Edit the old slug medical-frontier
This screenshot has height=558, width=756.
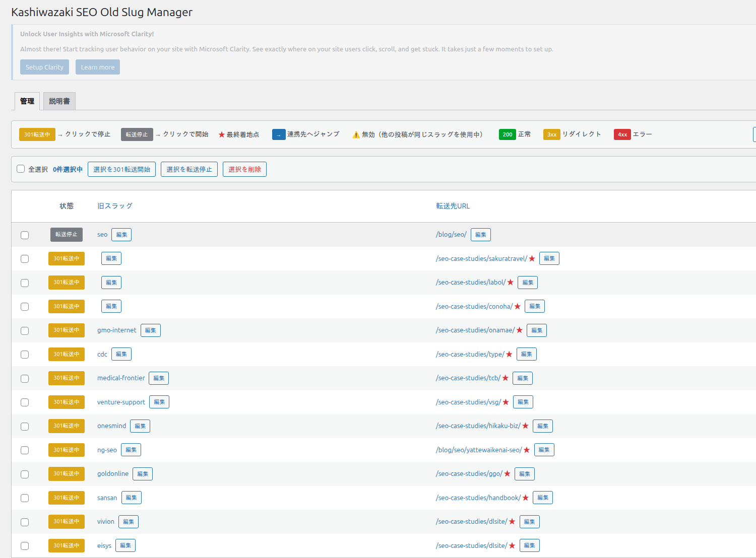(x=159, y=378)
